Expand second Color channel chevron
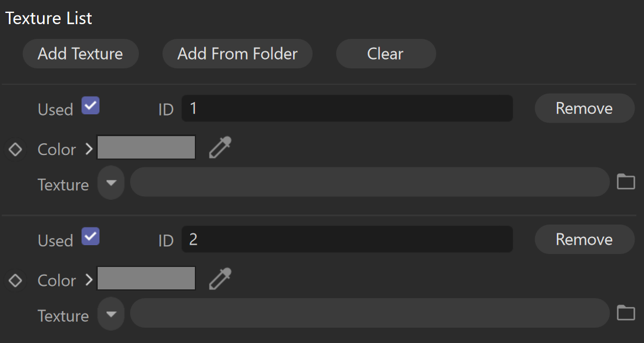 [89, 280]
